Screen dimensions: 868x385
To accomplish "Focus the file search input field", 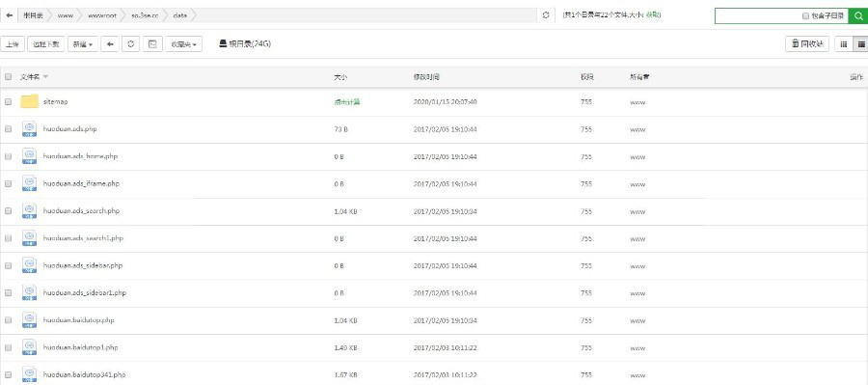I will 758,16.
